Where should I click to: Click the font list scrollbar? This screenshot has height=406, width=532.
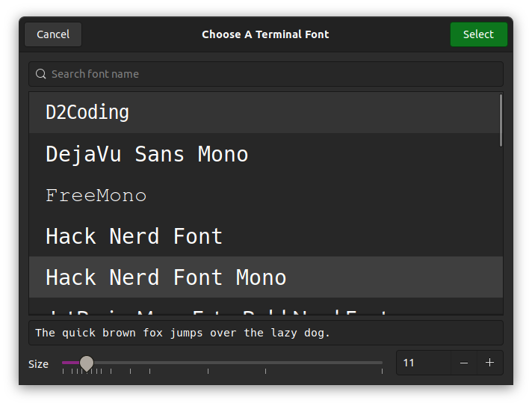pyautogui.click(x=501, y=120)
